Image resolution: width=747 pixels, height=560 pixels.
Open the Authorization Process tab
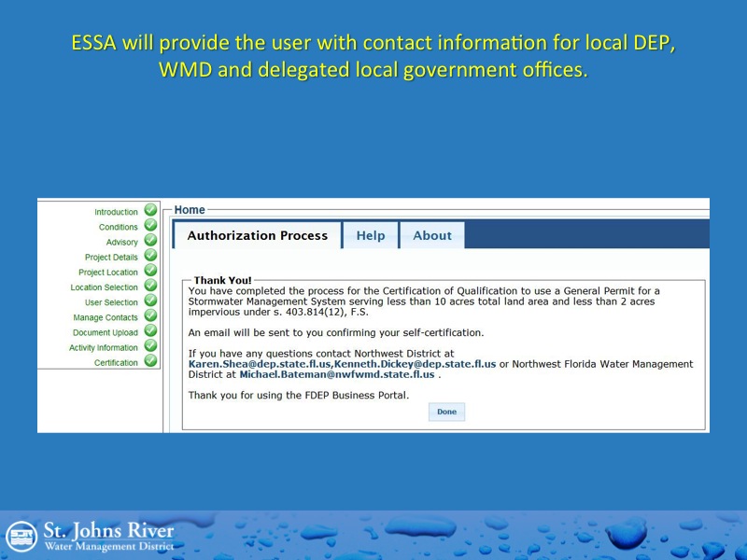[x=257, y=236]
